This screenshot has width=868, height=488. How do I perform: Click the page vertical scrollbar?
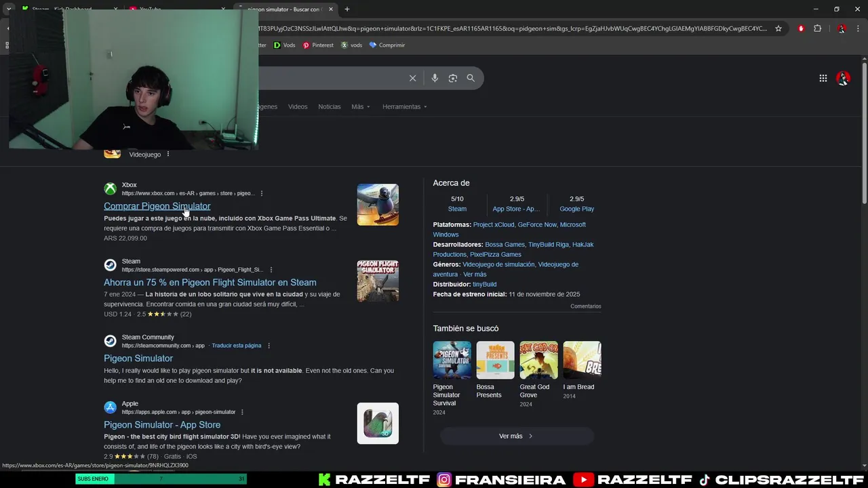864,132
